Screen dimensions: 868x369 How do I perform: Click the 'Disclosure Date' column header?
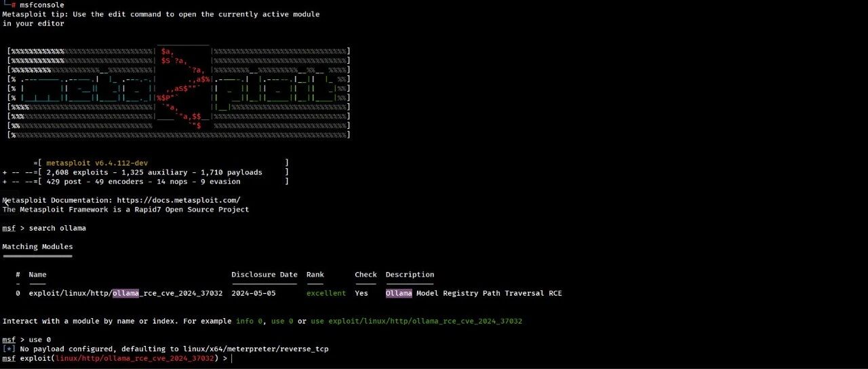(x=264, y=275)
